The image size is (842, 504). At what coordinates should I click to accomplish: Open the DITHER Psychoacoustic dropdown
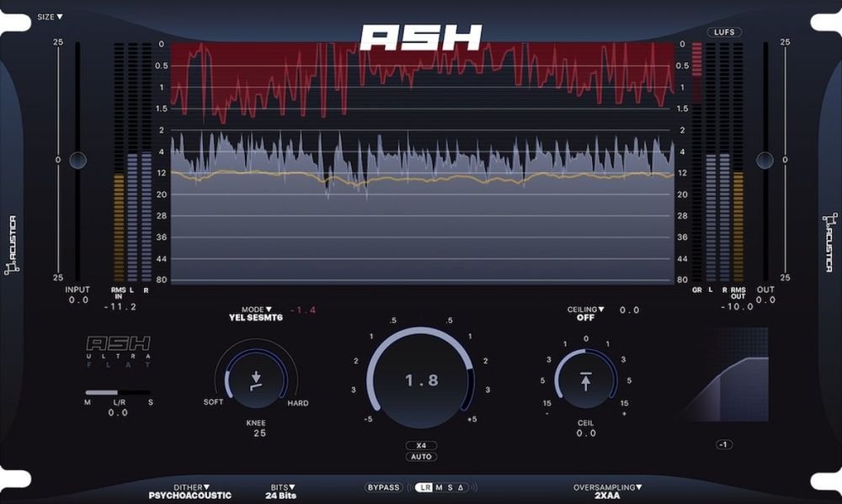click(190, 491)
